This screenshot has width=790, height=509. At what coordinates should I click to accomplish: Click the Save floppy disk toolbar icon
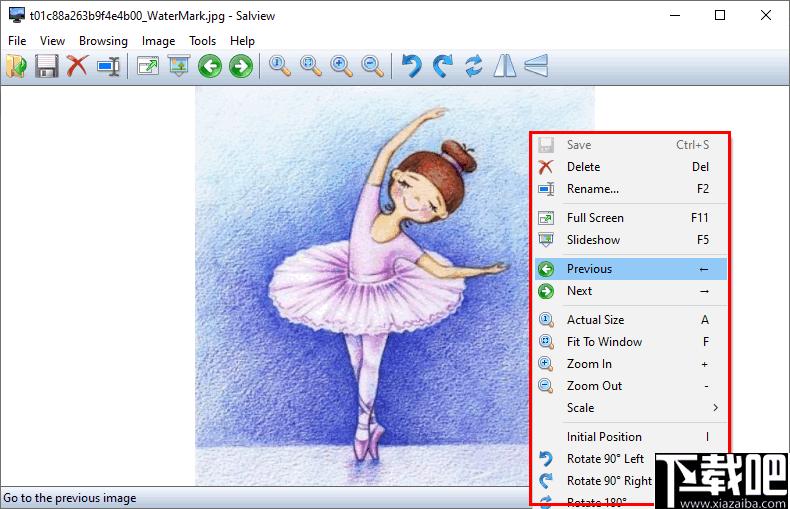(47, 66)
